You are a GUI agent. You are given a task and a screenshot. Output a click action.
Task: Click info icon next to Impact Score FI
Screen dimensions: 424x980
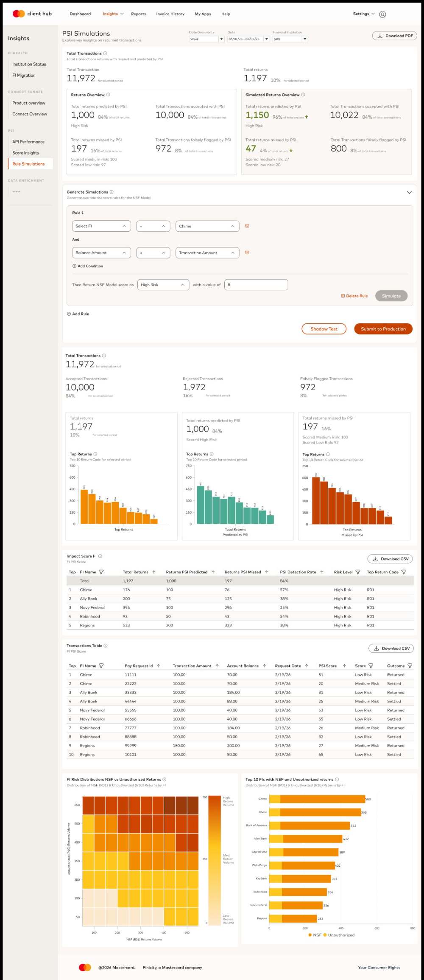(100, 556)
